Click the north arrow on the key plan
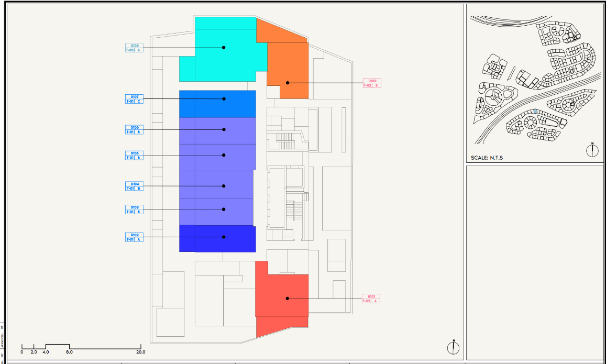 click(592, 150)
